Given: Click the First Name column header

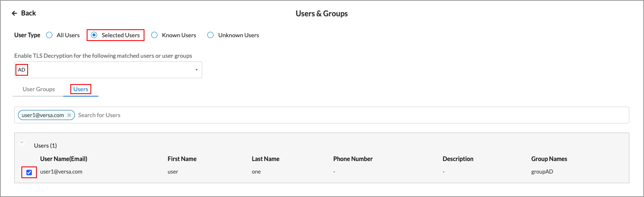Looking at the screenshot, I should coord(182,159).
